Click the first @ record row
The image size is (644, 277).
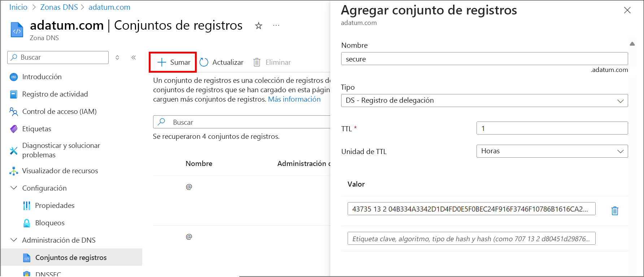[x=241, y=201]
